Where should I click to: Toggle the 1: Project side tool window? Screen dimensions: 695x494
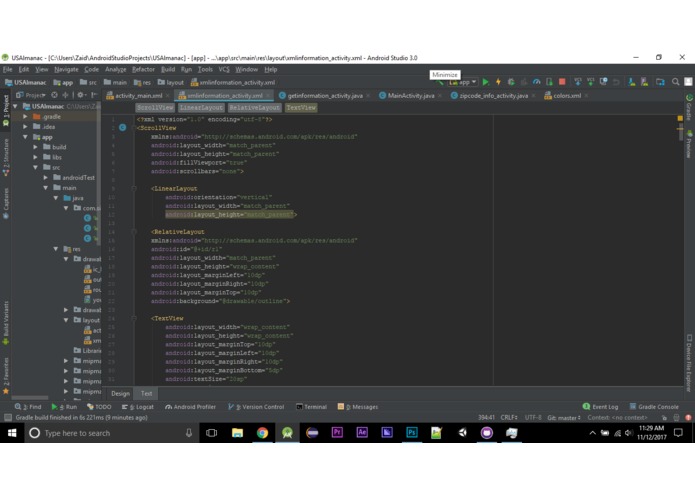pos(6,110)
